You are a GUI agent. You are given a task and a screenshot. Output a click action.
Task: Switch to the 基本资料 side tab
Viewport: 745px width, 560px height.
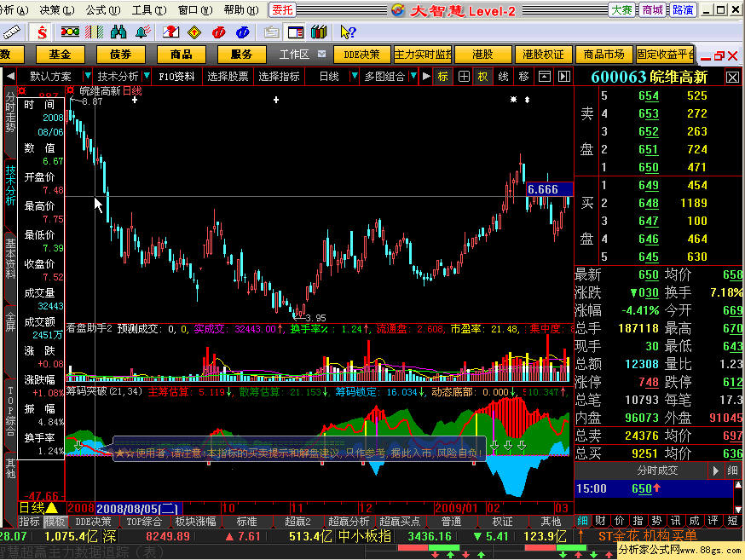pos(10,258)
